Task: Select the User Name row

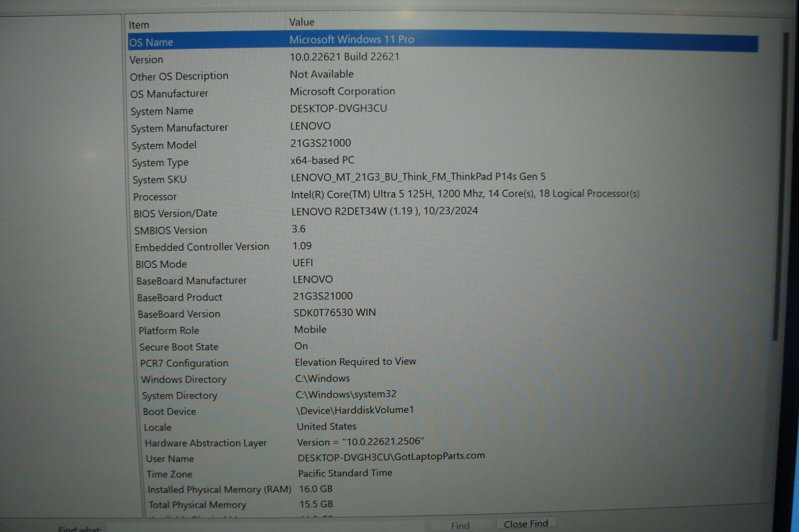Action: [170, 459]
